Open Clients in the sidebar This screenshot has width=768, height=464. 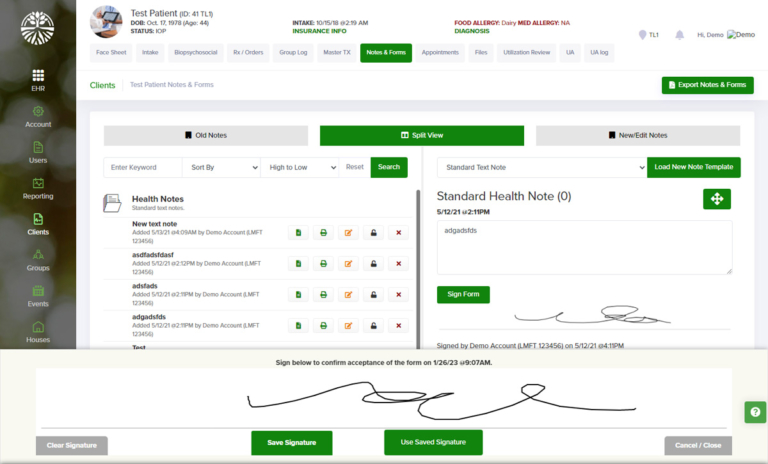[38, 224]
